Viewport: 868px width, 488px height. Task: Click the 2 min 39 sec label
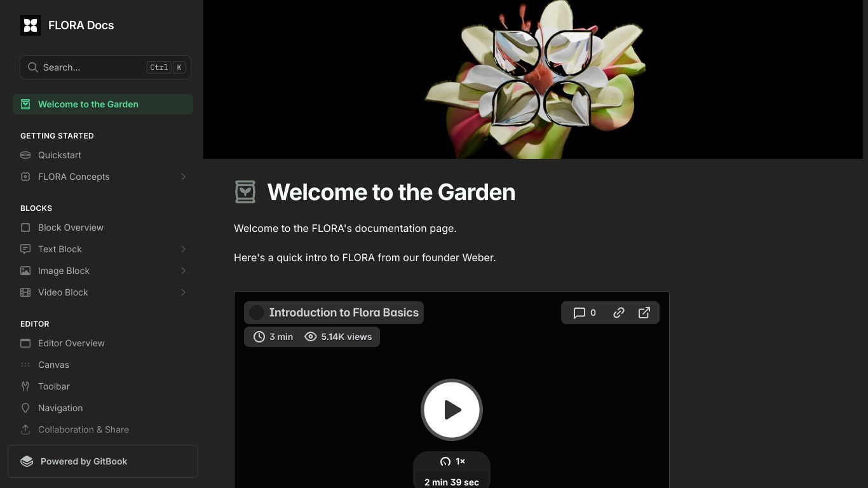pyautogui.click(x=452, y=482)
